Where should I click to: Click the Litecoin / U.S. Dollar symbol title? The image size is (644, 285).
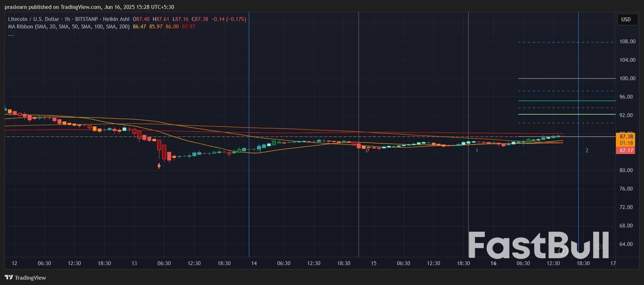tap(33, 19)
